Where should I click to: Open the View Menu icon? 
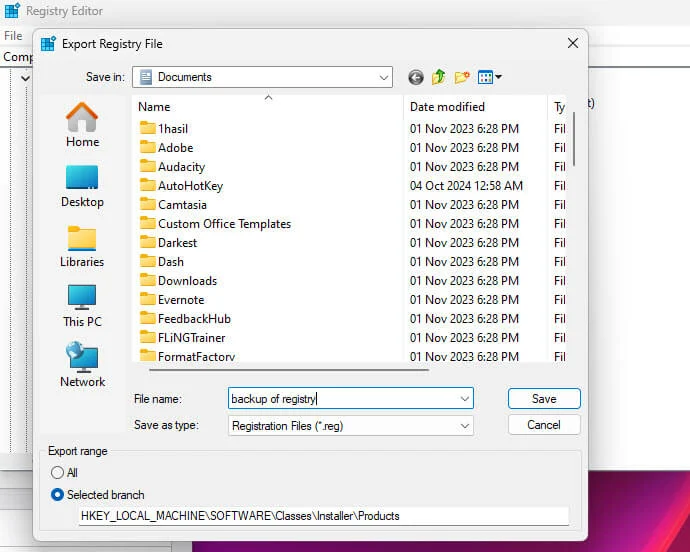tap(489, 77)
